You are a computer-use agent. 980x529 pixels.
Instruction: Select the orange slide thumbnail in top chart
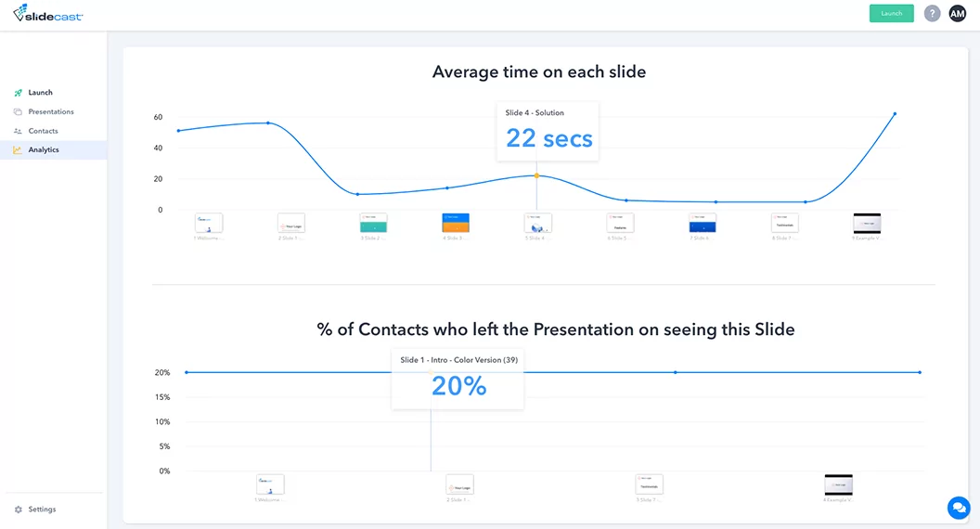456,224
